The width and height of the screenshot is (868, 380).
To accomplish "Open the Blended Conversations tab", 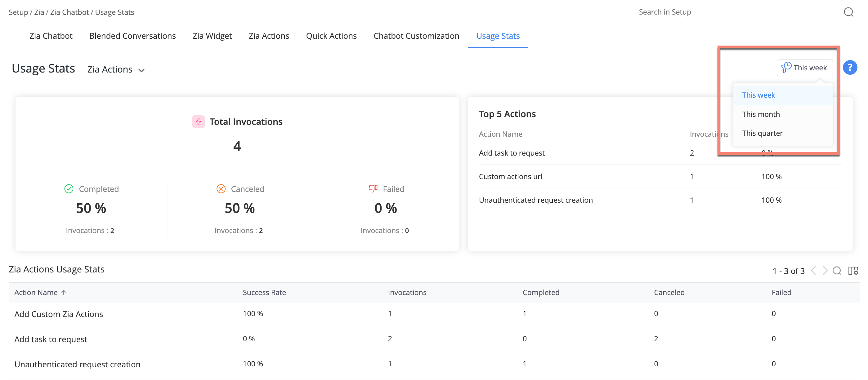I will point(132,36).
